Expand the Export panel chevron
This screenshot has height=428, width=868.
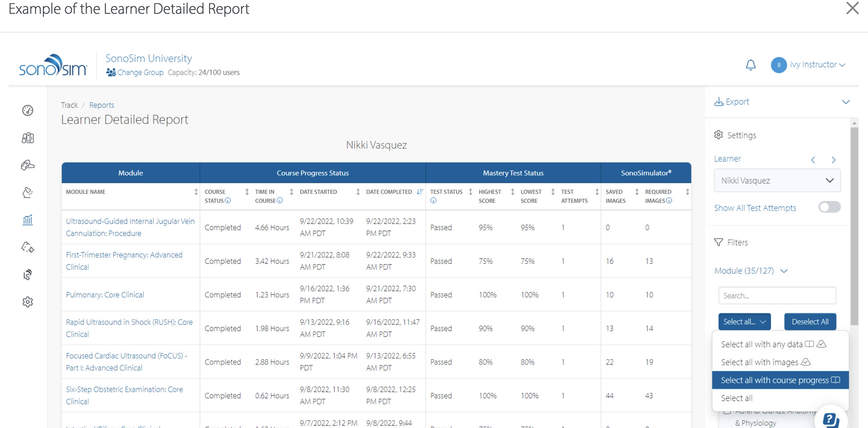845,102
